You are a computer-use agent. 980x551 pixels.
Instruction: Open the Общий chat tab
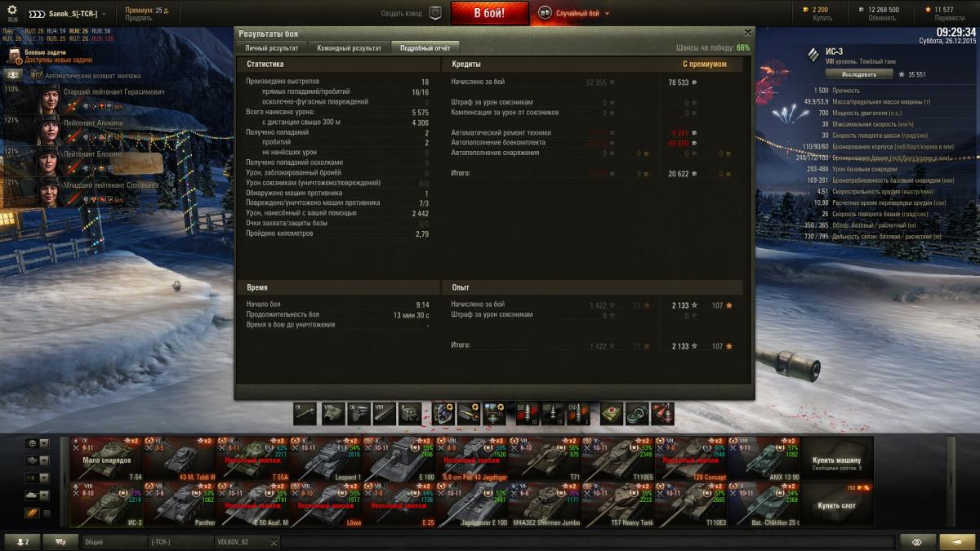click(114, 542)
